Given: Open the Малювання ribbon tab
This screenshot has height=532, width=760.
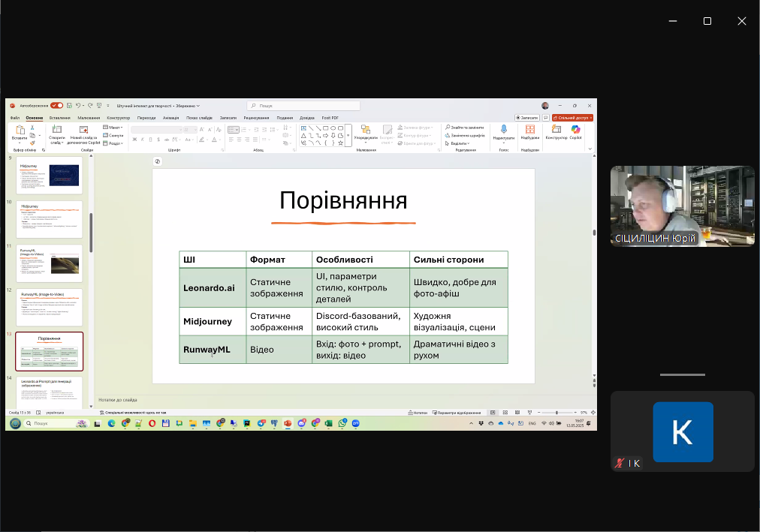Looking at the screenshot, I should tap(89, 118).
